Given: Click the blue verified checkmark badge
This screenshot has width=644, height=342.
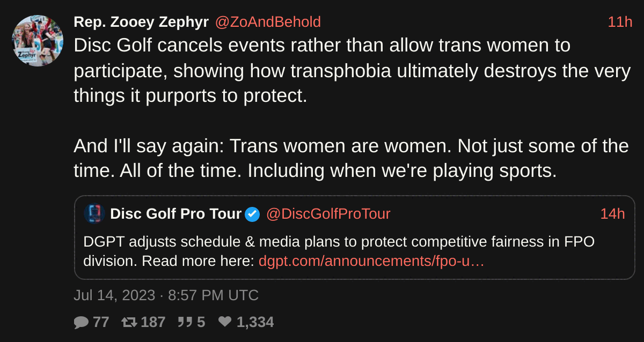Looking at the screenshot, I should point(252,214).
